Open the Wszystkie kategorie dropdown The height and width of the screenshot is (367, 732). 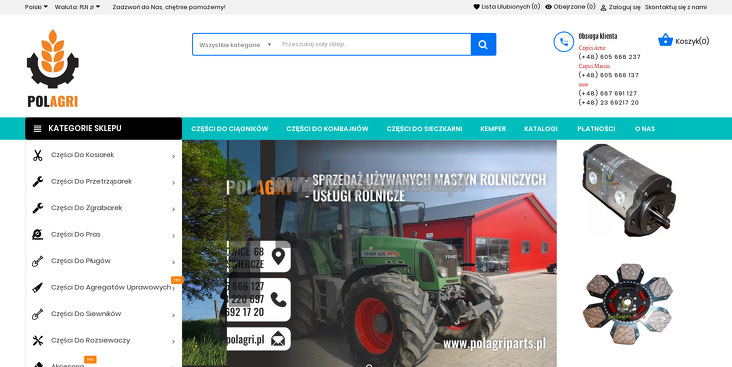tap(235, 45)
